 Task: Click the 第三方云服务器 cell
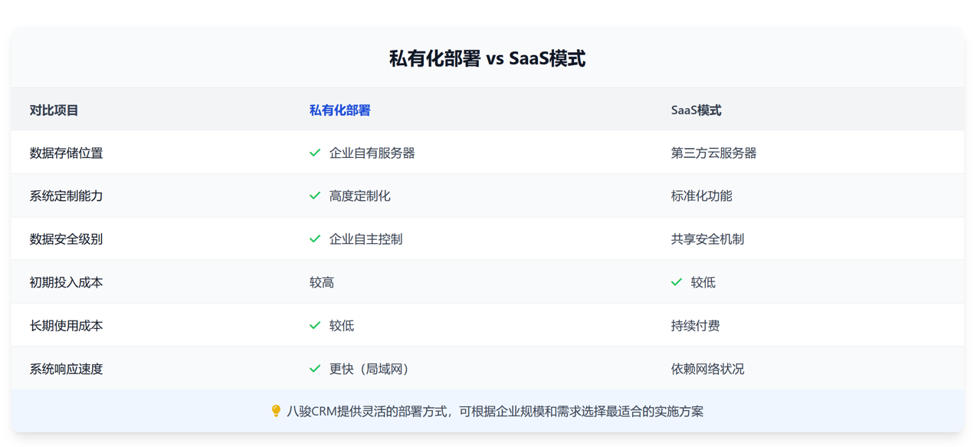click(x=713, y=153)
